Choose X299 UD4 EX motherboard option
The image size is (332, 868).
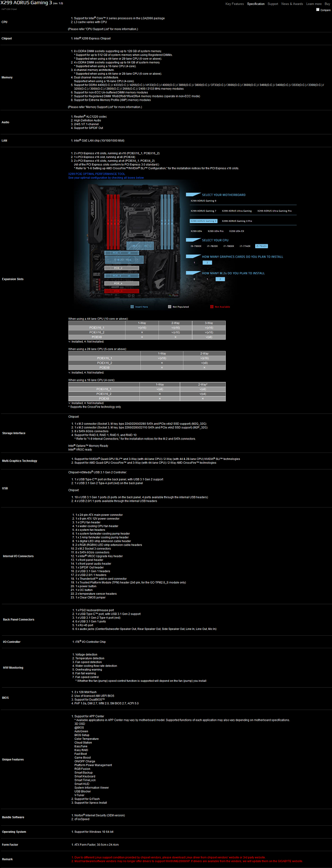(237, 231)
